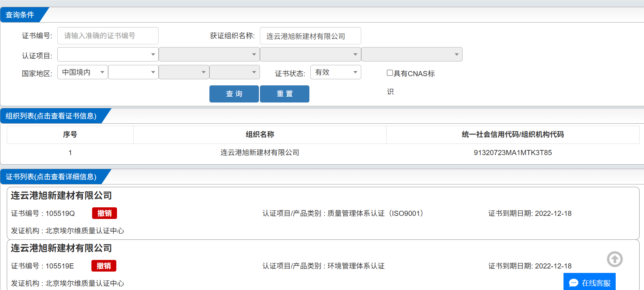
Task: Focus the 证书编号 input field
Action: (108, 36)
